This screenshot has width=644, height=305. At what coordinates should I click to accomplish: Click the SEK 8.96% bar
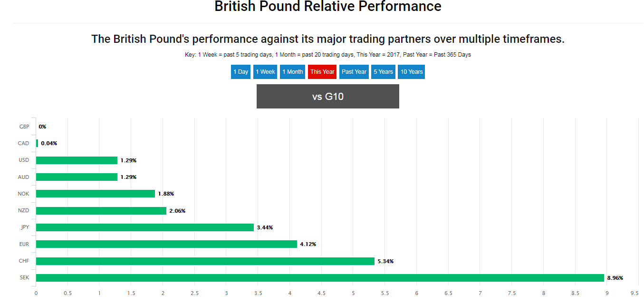click(320, 278)
